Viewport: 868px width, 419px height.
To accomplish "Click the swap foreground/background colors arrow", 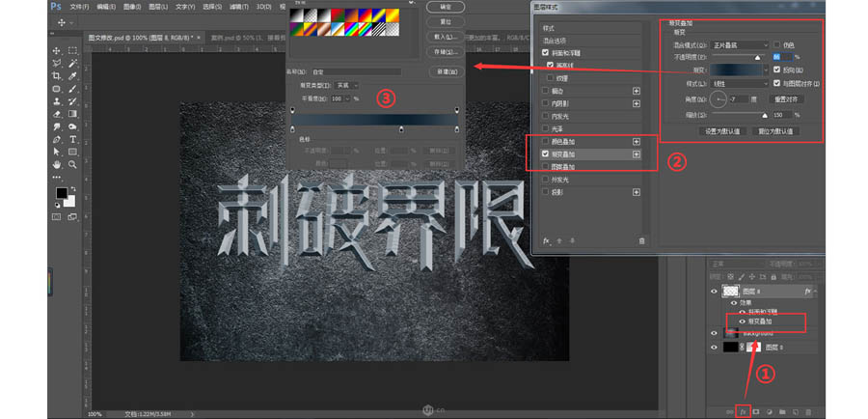I will 72,189.
